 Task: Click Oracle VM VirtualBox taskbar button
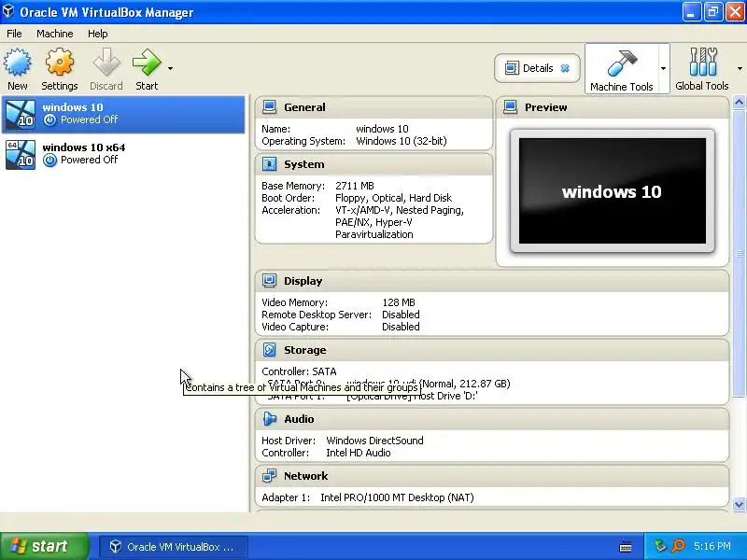pyautogui.click(x=174, y=547)
